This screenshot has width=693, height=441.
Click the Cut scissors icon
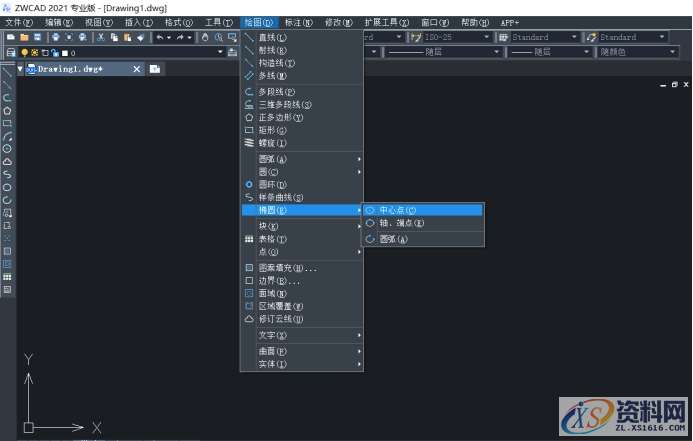point(101,37)
